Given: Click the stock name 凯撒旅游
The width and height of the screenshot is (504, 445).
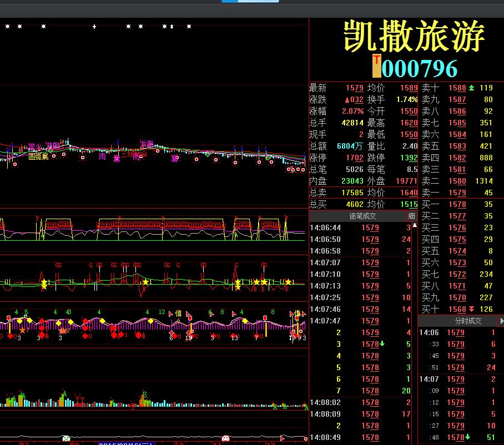Looking at the screenshot, I should (x=414, y=36).
